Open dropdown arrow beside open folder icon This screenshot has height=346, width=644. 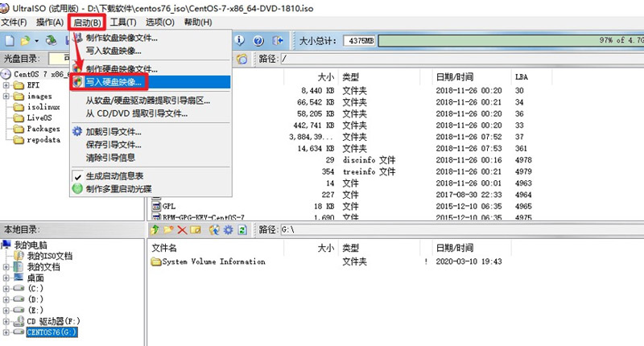pyautogui.click(x=36, y=40)
